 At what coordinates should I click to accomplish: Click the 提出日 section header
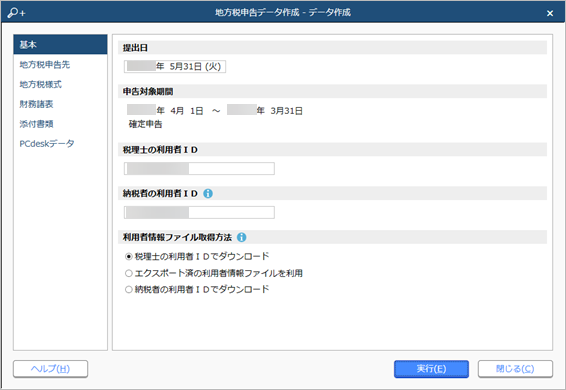click(x=332, y=48)
